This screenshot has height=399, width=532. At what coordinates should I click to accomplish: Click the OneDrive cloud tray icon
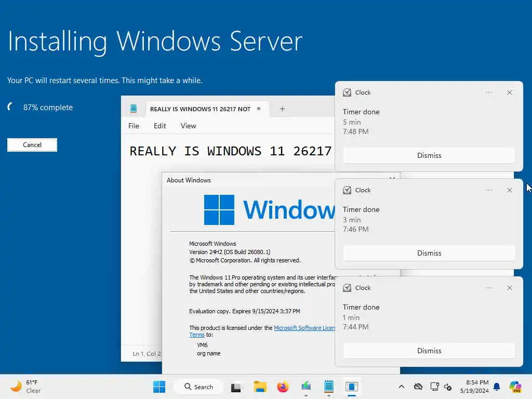418,387
